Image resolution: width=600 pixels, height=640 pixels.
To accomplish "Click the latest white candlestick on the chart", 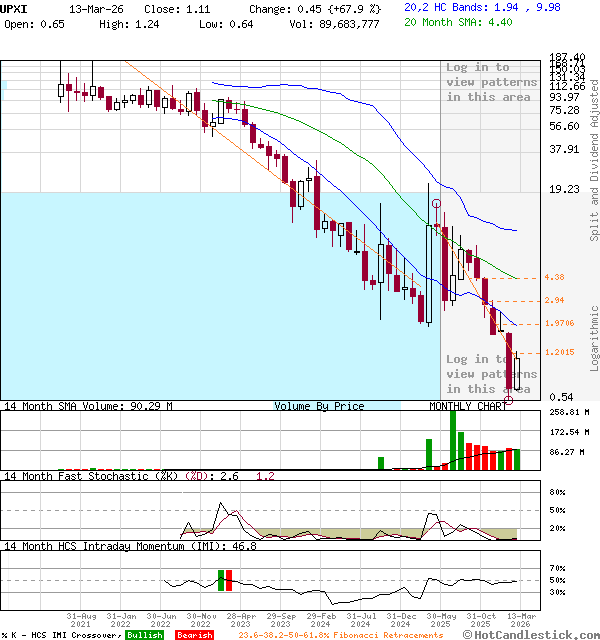I will click(518, 373).
